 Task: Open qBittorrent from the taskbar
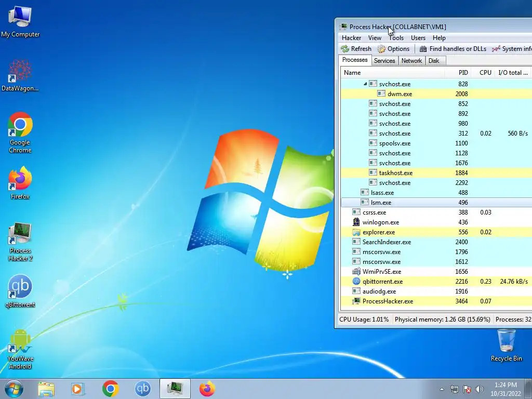[142, 389]
